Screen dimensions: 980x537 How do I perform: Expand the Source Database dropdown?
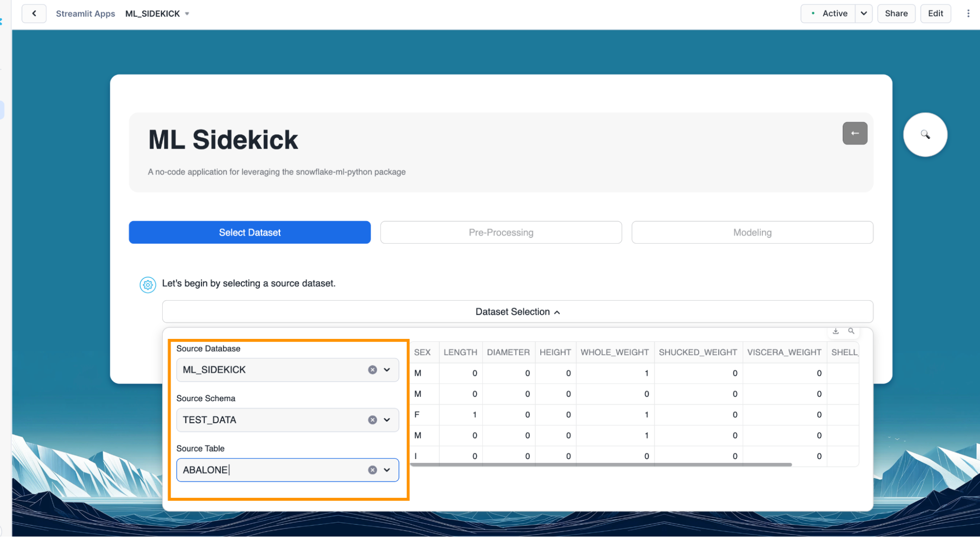[387, 370]
